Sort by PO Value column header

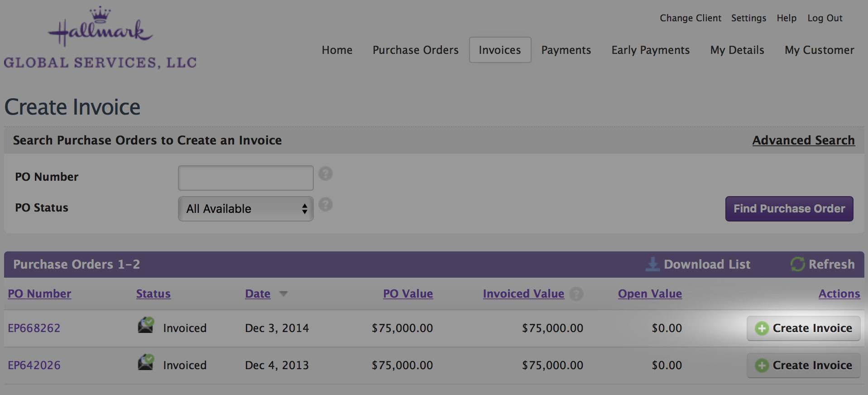[x=408, y=294]
